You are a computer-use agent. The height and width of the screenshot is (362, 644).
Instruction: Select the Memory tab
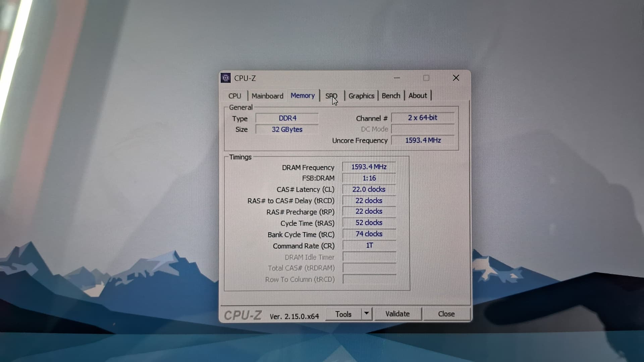pos(303,96)
